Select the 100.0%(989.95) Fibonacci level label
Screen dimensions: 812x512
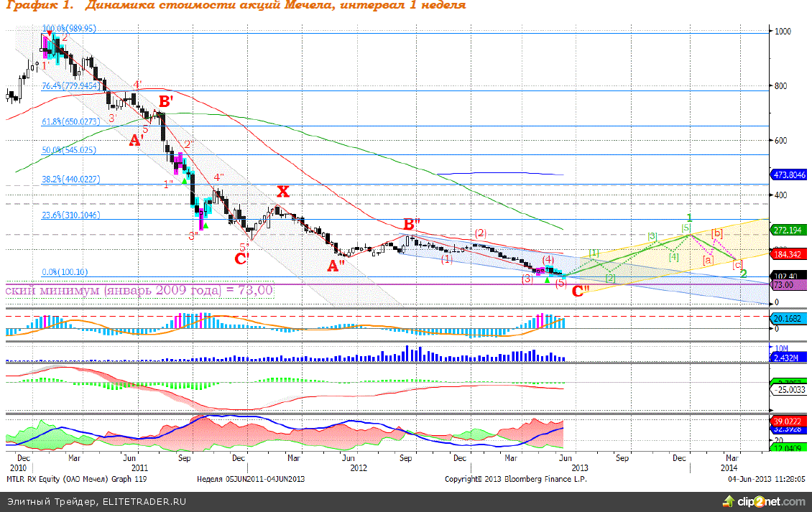[x=69, y=29]
